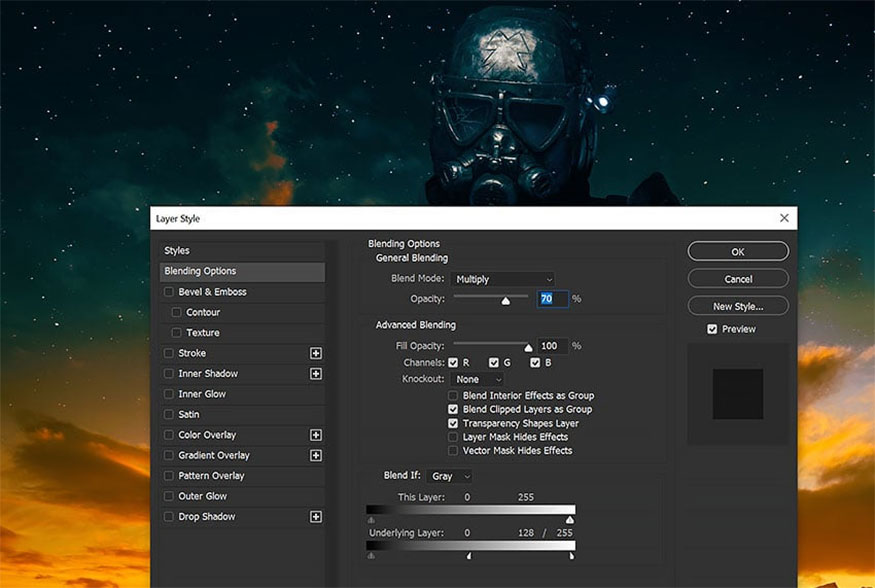Enable the Bevel & Emboss checkbox
This screenshot has width=875, height=588.
click(169, 292)
